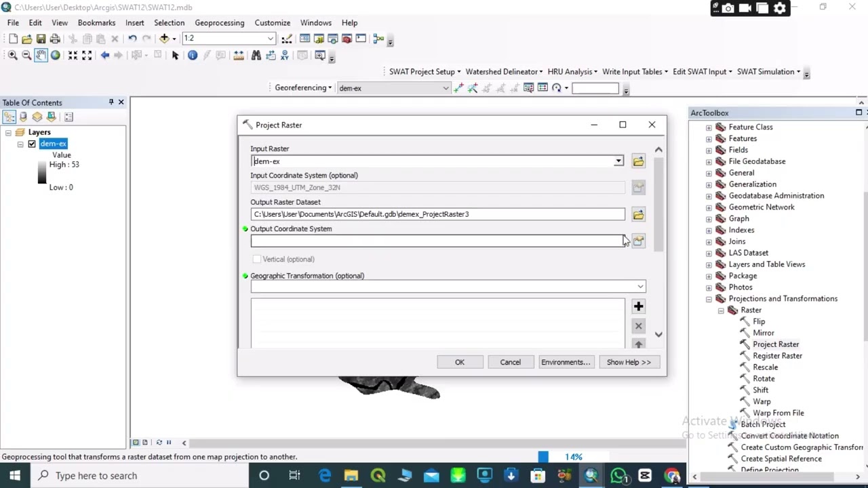Open the Input Raster dropdown

(x=618, y=161)
